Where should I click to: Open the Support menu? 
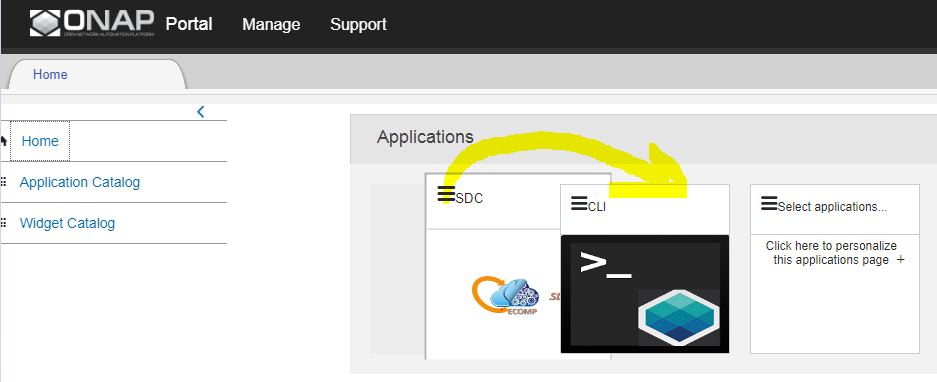click(359, 25)
